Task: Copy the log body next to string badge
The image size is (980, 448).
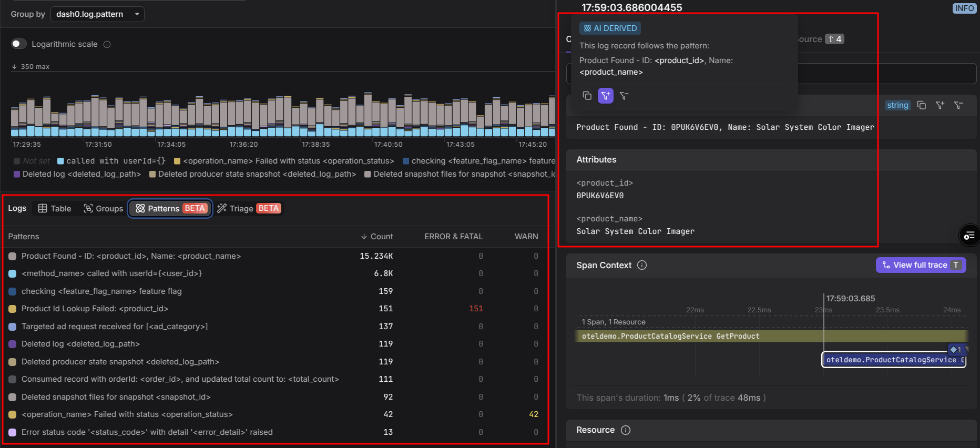Action: [922, 105]
